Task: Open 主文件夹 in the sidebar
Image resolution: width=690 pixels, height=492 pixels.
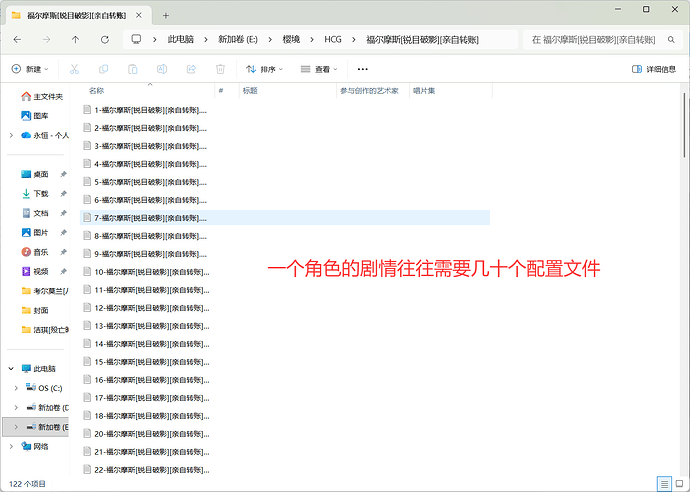Action: (x=42, y=96)
